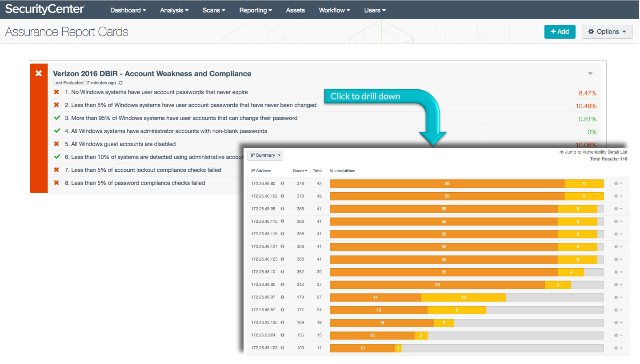The image size is (640, 364).
Task: Open the Analysis menu
Action: (174, 10)
